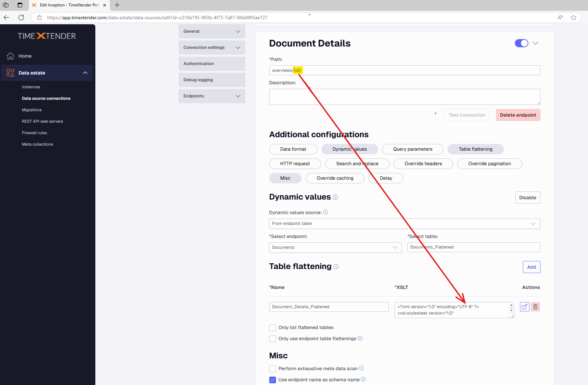Check Only list flattened tables
The image size is (588, 385).
point(273,328)
